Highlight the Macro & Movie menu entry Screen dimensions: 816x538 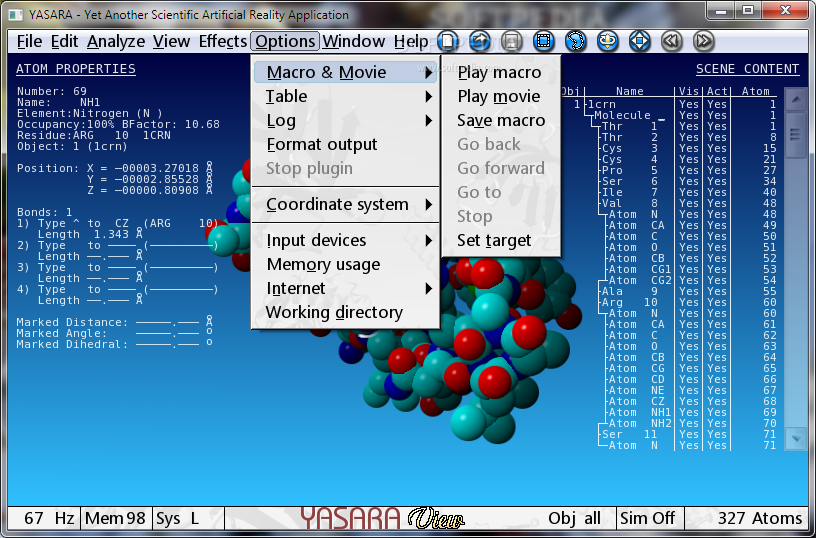tap(346, 72)
